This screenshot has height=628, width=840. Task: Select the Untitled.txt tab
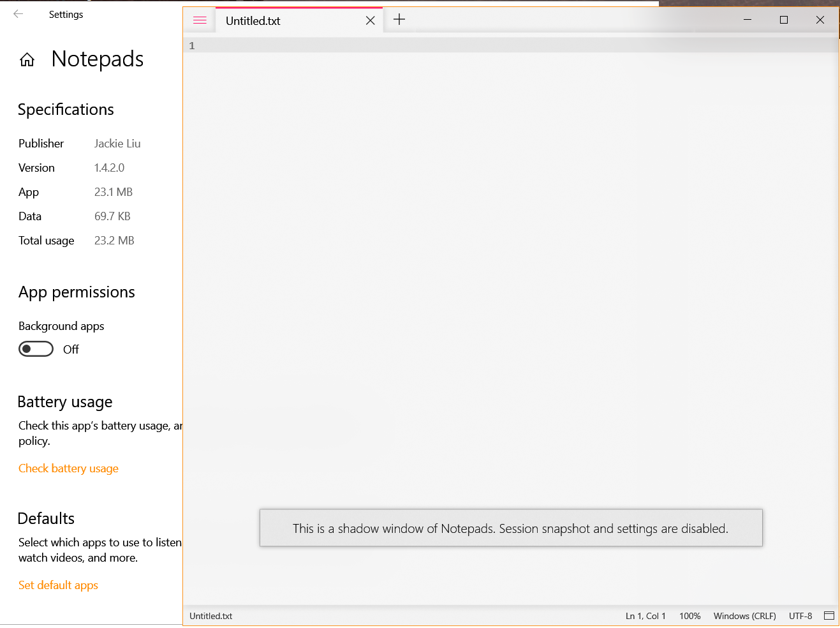(x=253, y=20)
